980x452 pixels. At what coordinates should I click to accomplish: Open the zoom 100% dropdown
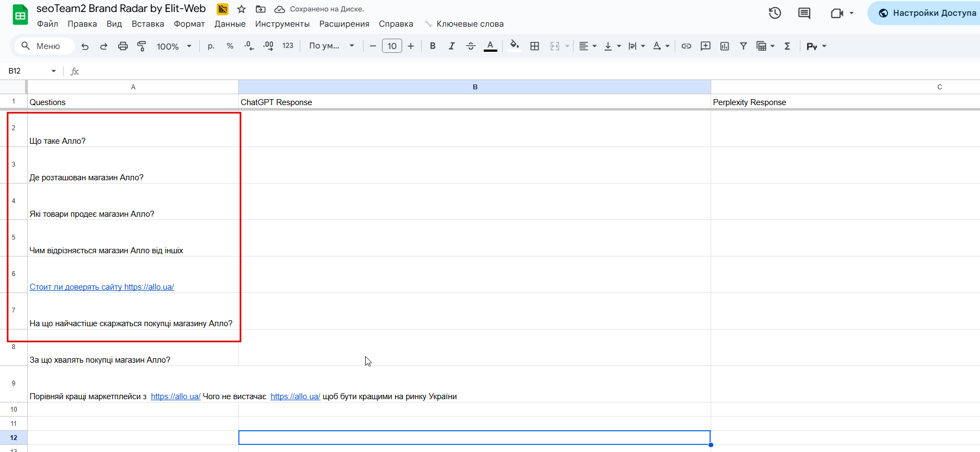(x=174, y=46)
